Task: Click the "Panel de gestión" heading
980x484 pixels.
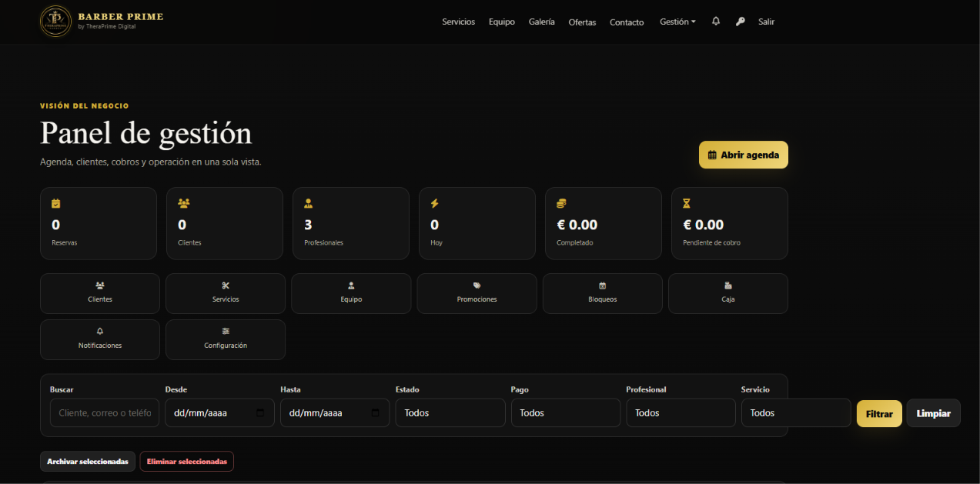Action: [146, 133]
